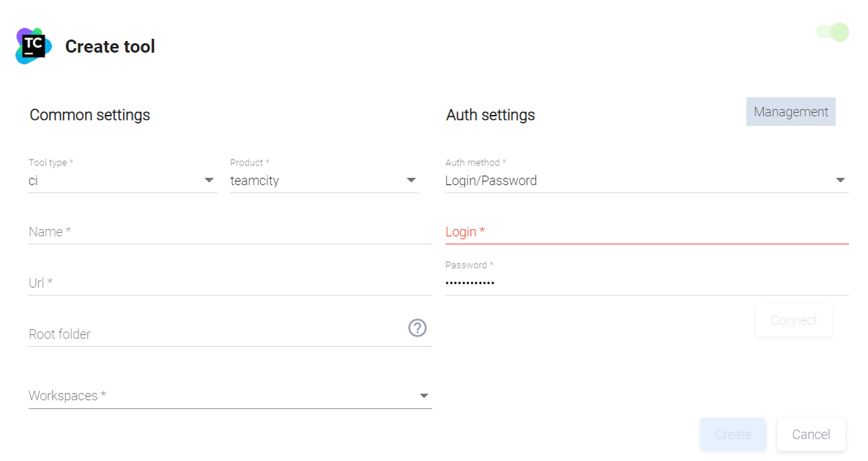Screen dimensions: 868x461
Task: Click the Auth settings heading
Action: point(490,115)
